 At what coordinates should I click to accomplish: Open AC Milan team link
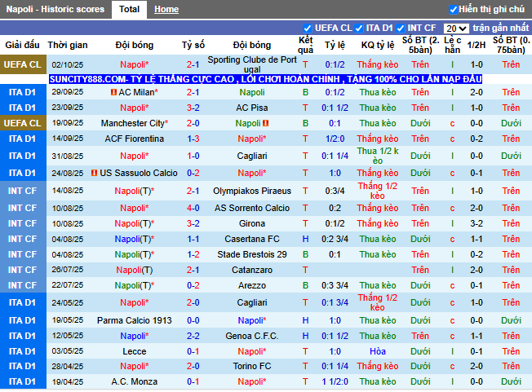pos(138,92)
